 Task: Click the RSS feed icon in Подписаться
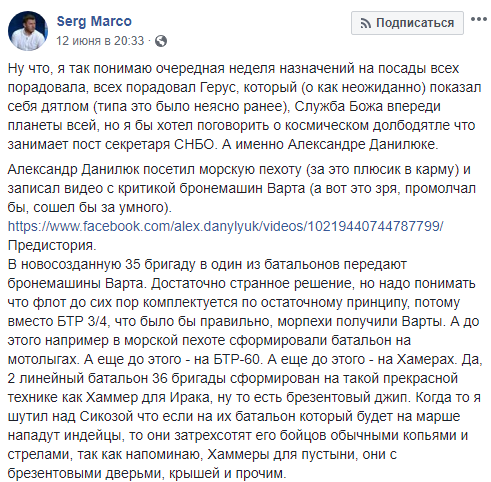pyautogui.click(x=366, y=23)
